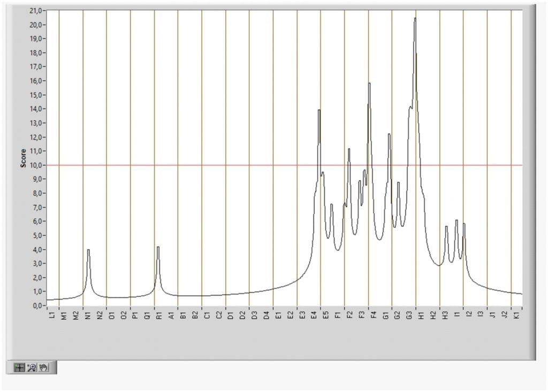Click the 'D2' x-axis label
Image resolution: width=548 pixels, height=392 pixels.
click(x=242, y=315)
